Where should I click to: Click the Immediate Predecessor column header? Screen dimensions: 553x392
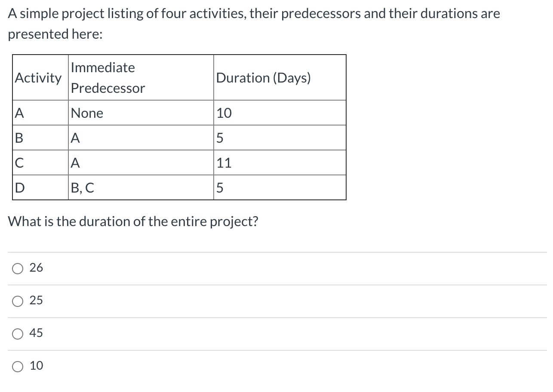(x=108, y=78)
